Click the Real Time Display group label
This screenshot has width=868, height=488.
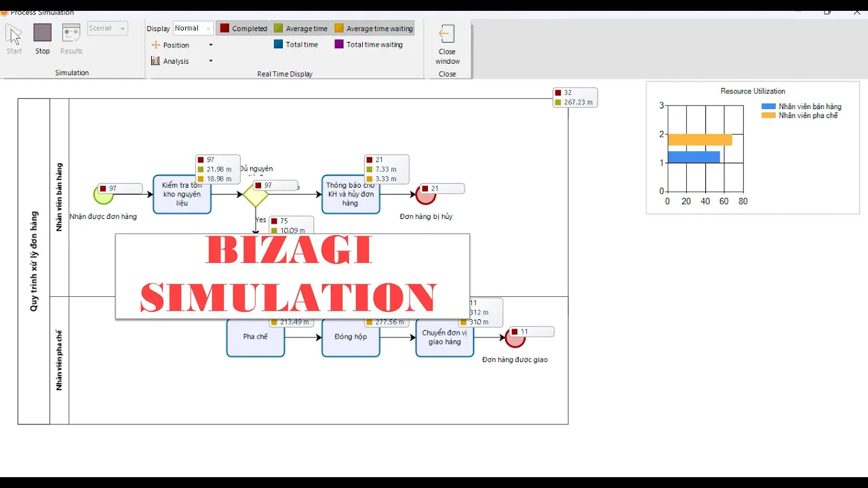click(x=285, y=74)
